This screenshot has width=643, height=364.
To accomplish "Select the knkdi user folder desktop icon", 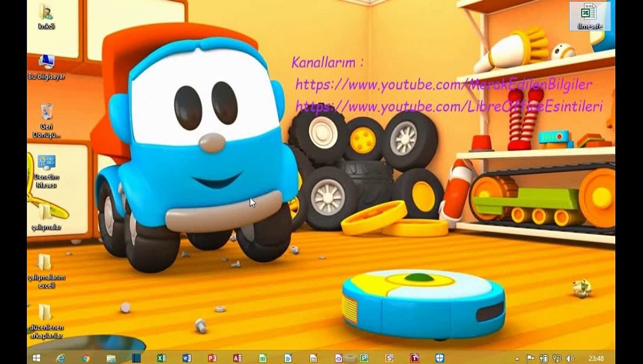I will [46, 16].
